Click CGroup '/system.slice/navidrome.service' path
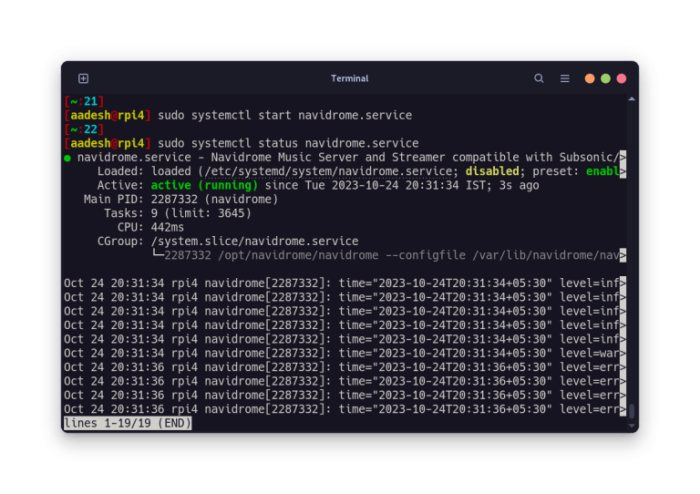Screen dimensions: 700x494 (254, 241)
